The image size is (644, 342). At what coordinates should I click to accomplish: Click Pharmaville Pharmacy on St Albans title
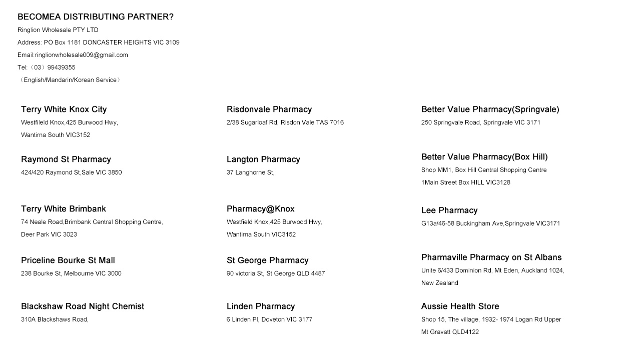coord(491,257)
